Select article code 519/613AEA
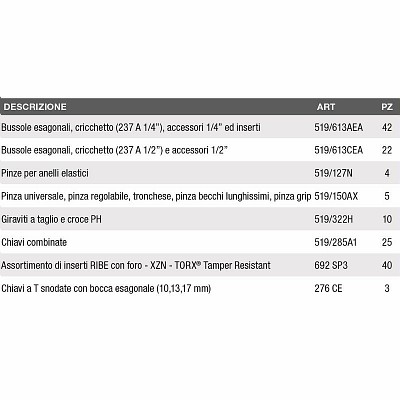 338,127
